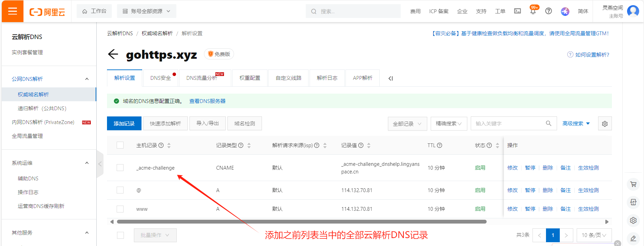Open the hamburger main menu
Screen dimensions: 644x246
coord(13,11)
